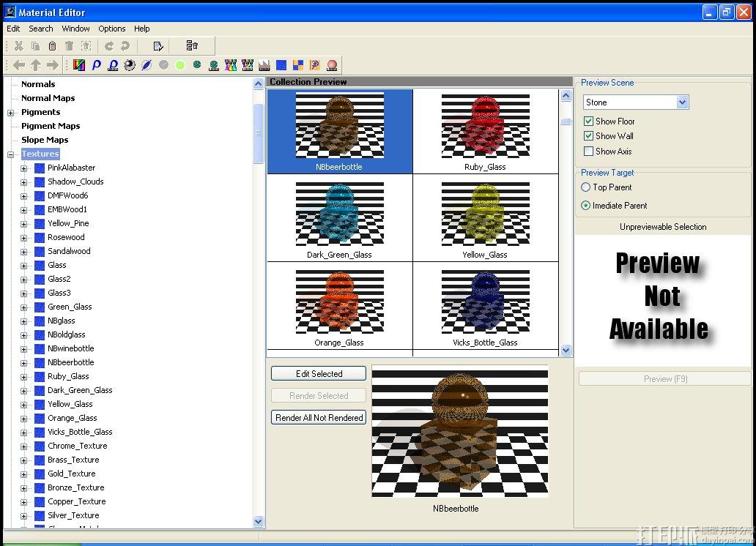Open the Window menu
Viewport: 756px width, 546px height.
coord(75,29)
